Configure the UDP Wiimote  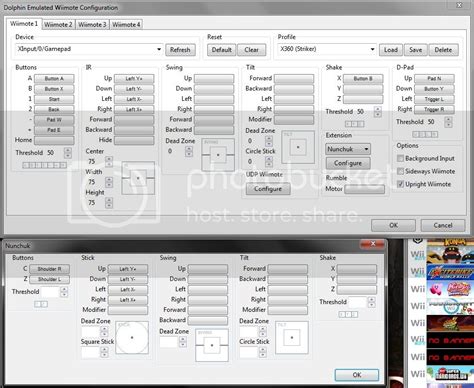268,189
